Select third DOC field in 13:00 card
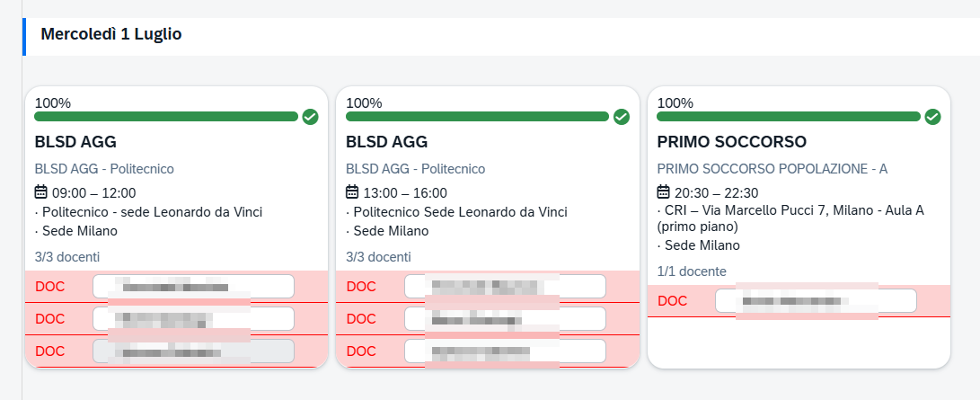980x400 pixels. [x=505, y=351]
